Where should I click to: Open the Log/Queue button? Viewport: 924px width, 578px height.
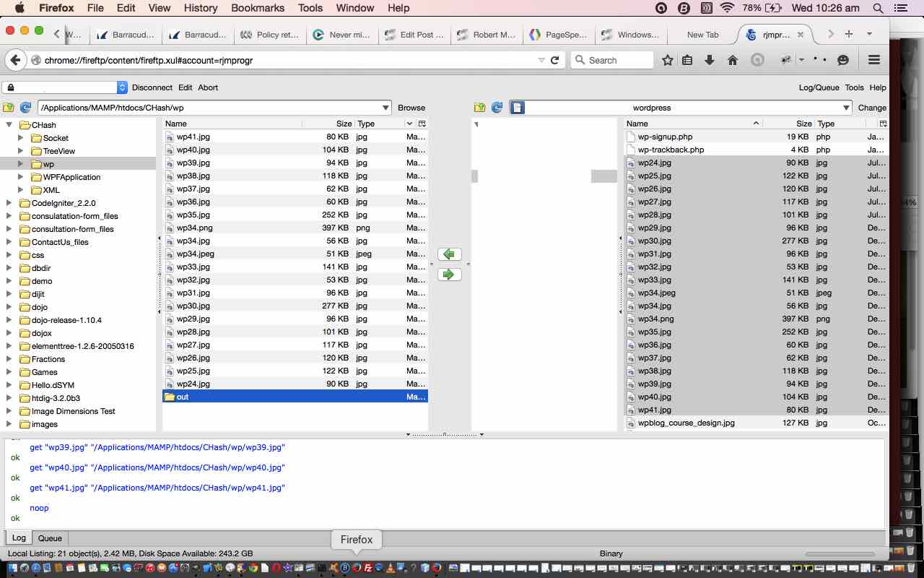[819, 87]
